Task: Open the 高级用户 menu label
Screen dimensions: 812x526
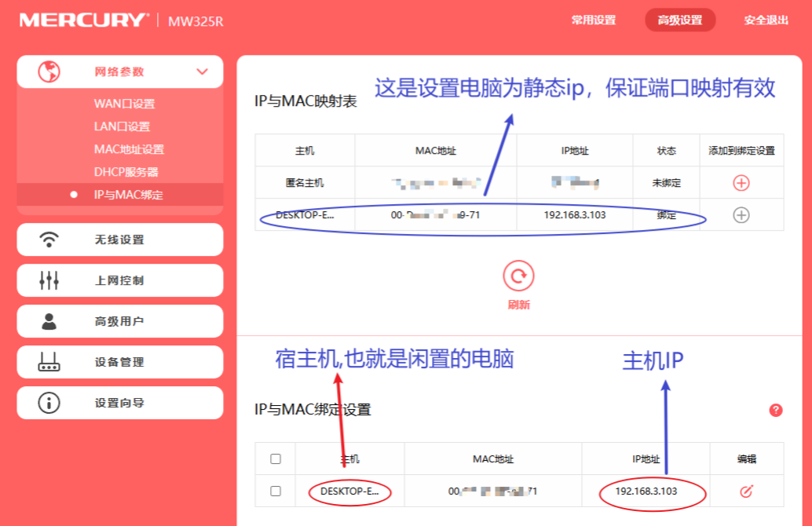Action: (x=119, y=322)
